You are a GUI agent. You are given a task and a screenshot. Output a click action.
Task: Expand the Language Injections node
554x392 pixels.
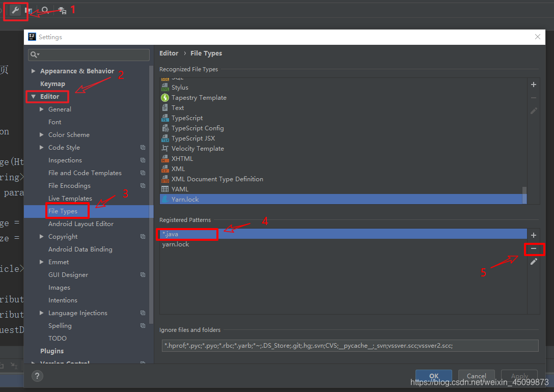[x=42, y=313]
